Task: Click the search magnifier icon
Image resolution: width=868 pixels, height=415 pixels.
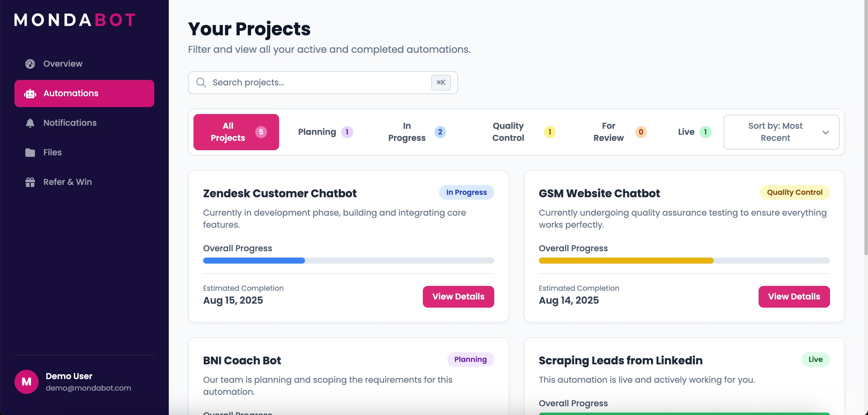Action: [x=201, y=82]
